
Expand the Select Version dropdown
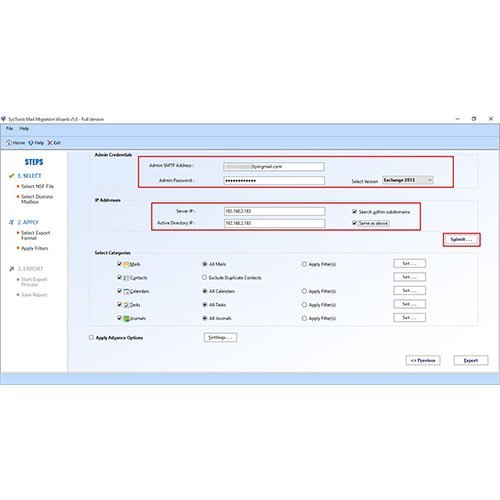tap(408, 180)
